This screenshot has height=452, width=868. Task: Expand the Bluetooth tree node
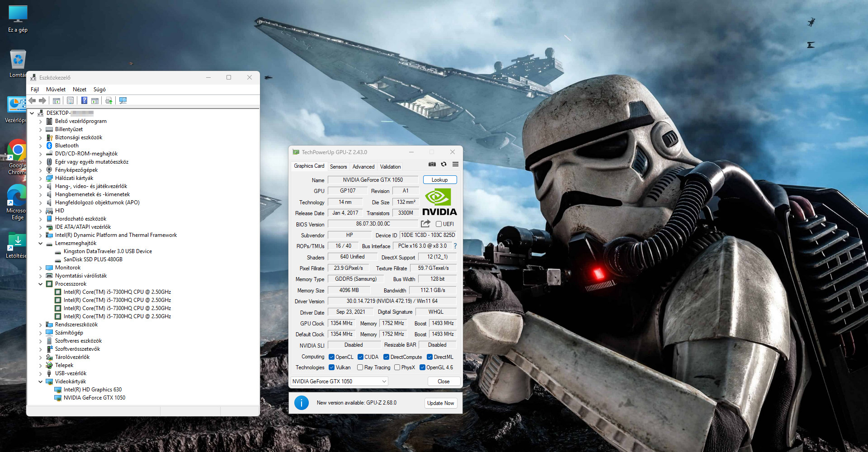[x=40, y=146]
